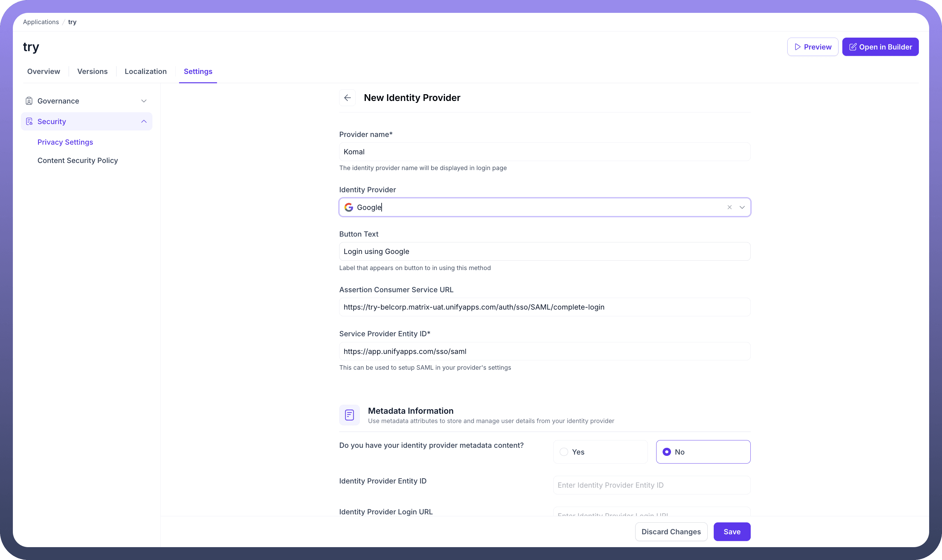Screen dimensions: 942x560
Task: Open the Identity Provider dropdown chevron
Action: (742, 207)
